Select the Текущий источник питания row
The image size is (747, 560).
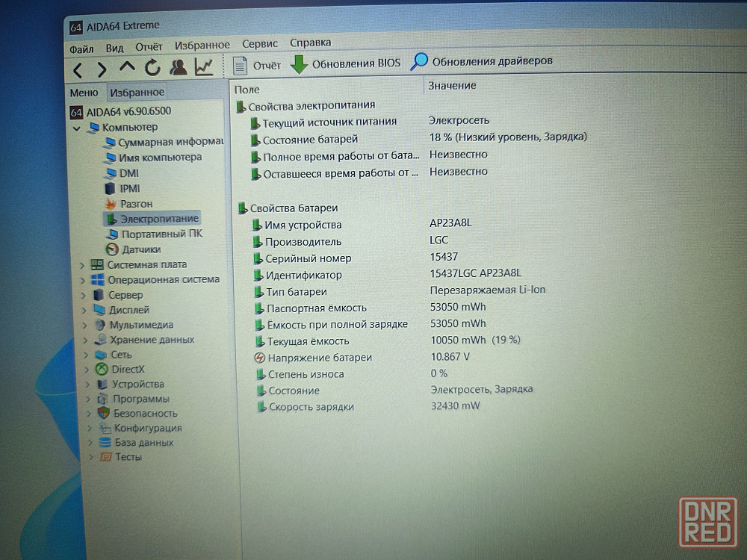[x=324, y=122]
